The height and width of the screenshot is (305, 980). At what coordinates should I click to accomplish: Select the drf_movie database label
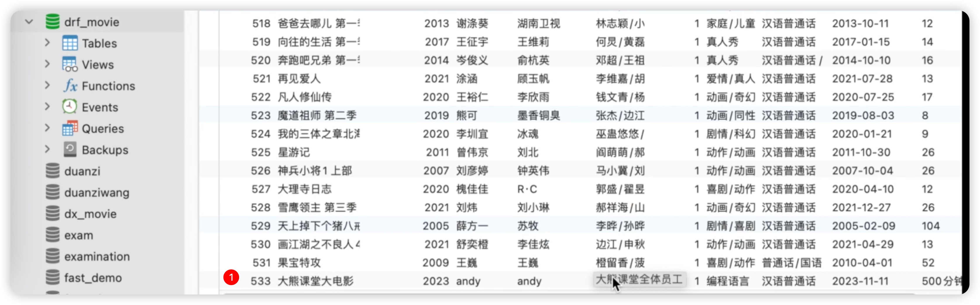pos(92,22)
